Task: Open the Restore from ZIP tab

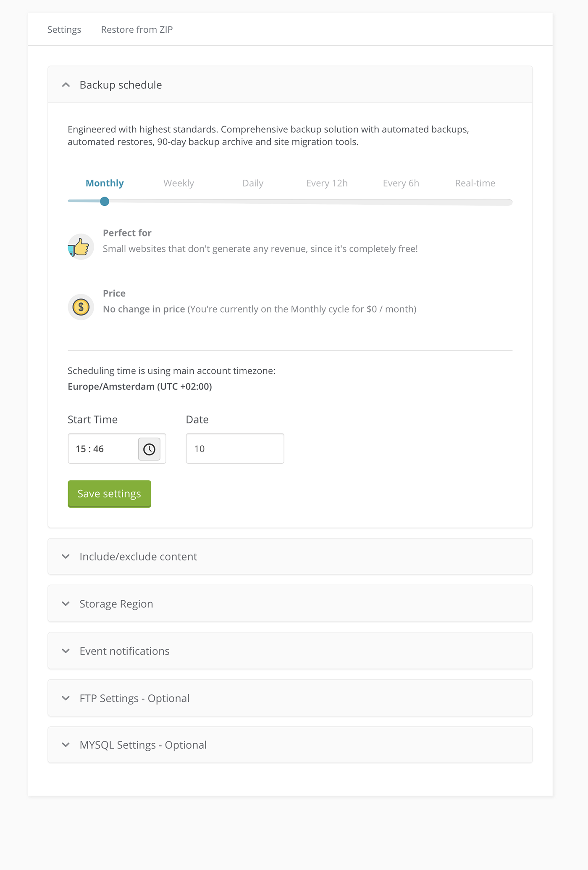Action: click(137, 30)
